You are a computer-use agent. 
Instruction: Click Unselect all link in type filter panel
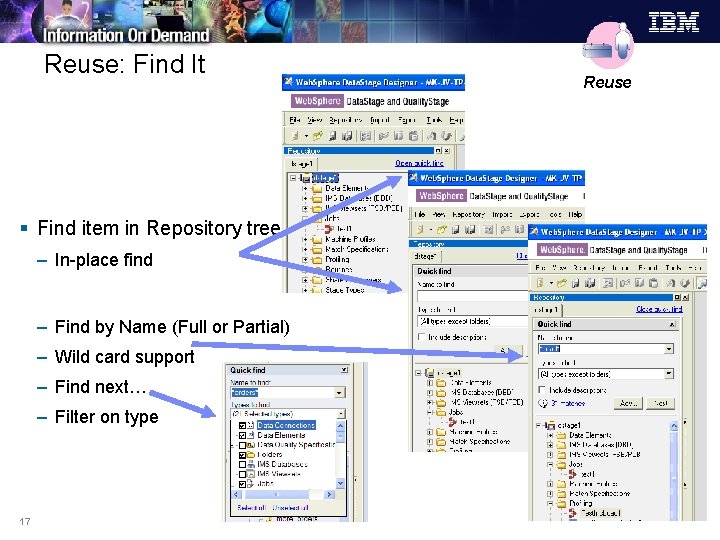click(x=290, y=507)
